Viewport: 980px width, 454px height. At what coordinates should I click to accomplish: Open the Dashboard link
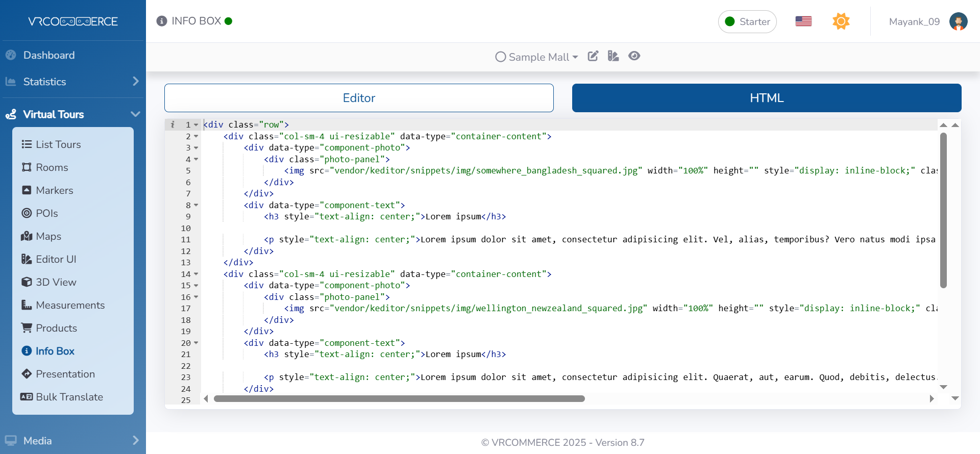pyautogui.click(x=49, y=55)
